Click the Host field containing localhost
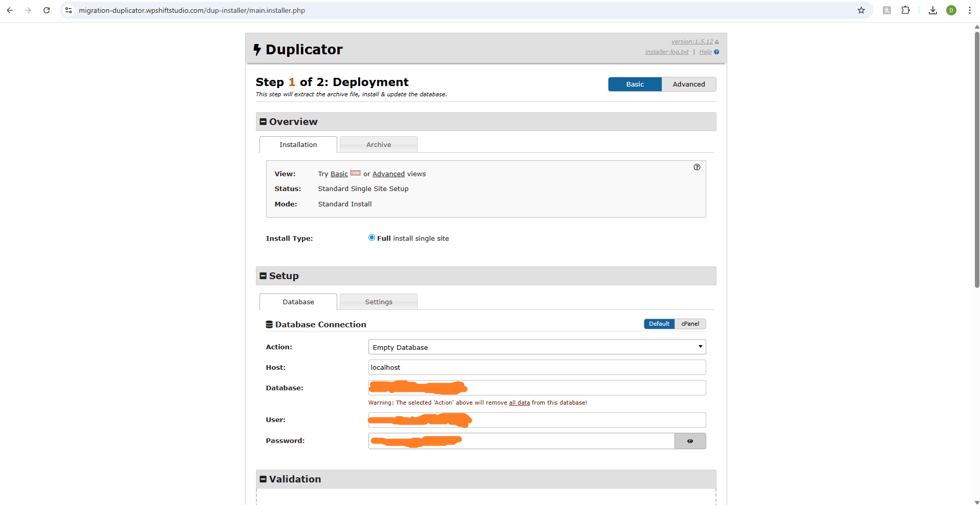 (537, 367)
